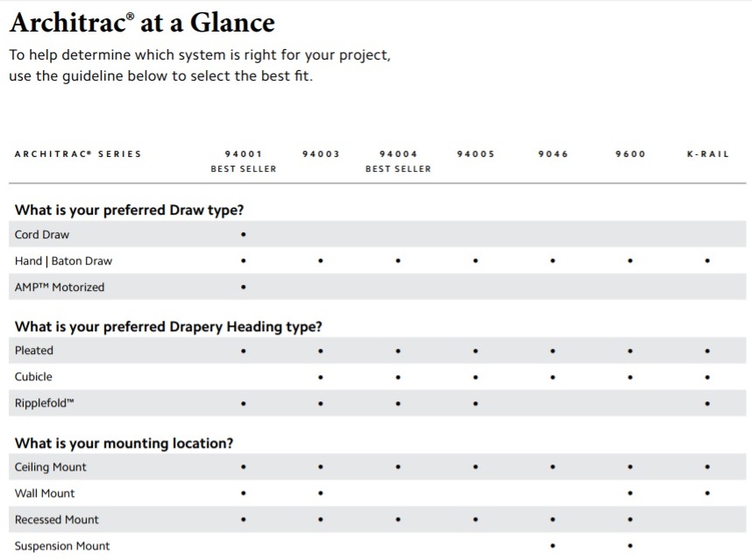This screenshot has height=560, width=752.
Task: Click the Ripplefold row label
Action: (45, 403)
